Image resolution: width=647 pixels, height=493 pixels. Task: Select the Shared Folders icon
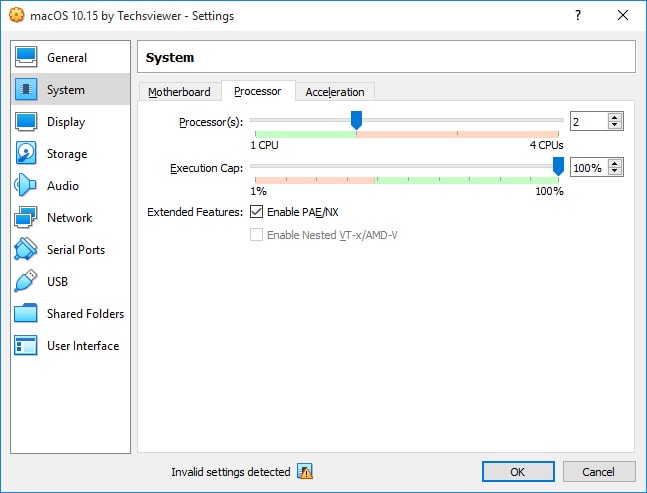click(x=27, y=314)
